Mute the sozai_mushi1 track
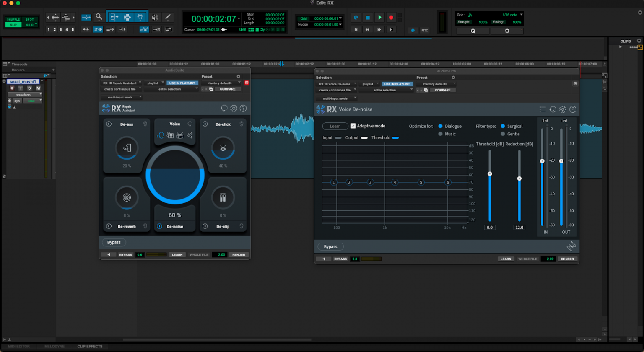The width and height of the screenshot is (644, 352). (38, 88)
